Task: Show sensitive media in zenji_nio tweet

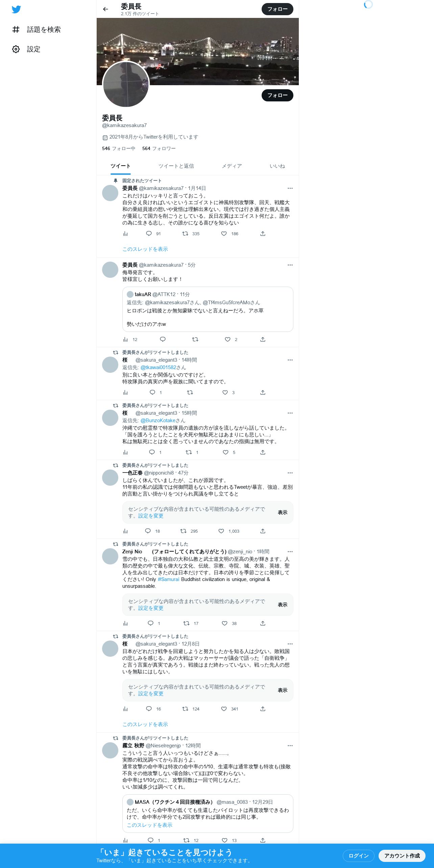Action: (283, 605)
